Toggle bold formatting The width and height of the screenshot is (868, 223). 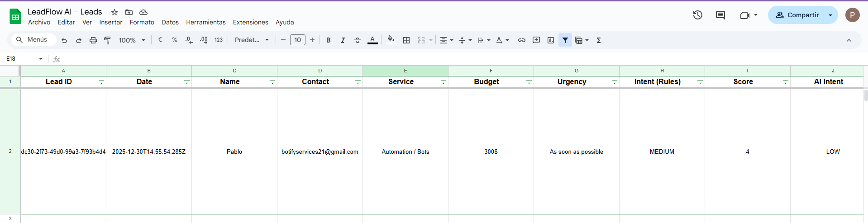329,40
